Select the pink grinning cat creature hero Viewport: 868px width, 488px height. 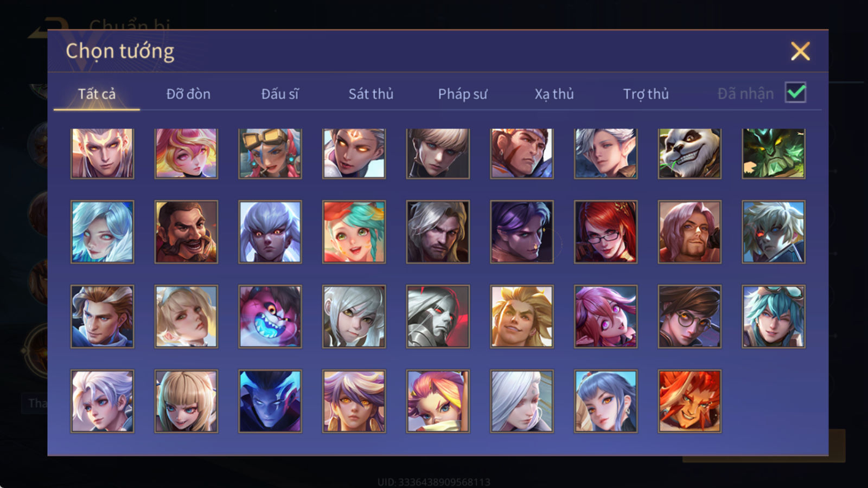270,317
